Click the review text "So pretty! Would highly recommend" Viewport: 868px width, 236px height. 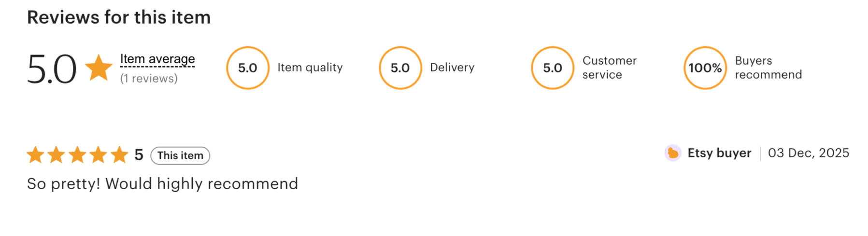coord(162,184)
